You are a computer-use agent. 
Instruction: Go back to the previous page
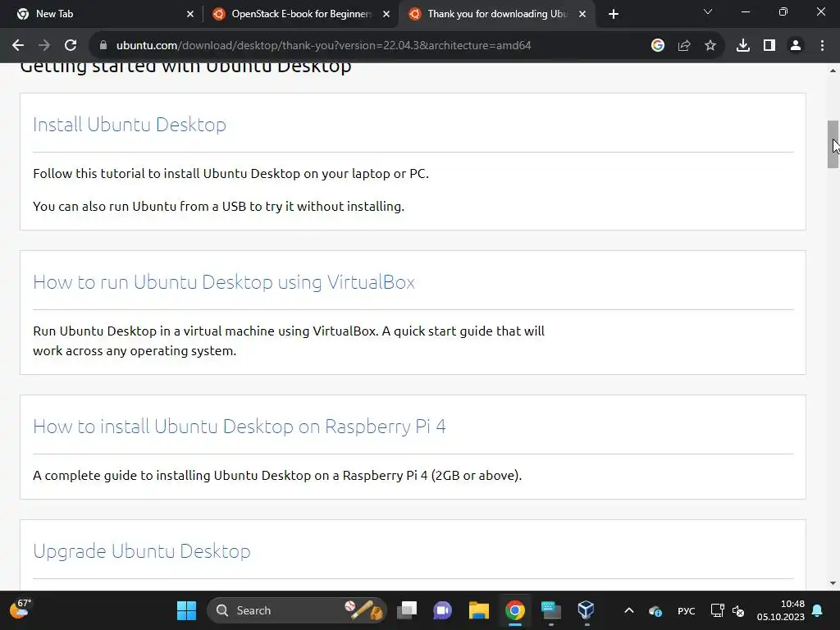18,46
